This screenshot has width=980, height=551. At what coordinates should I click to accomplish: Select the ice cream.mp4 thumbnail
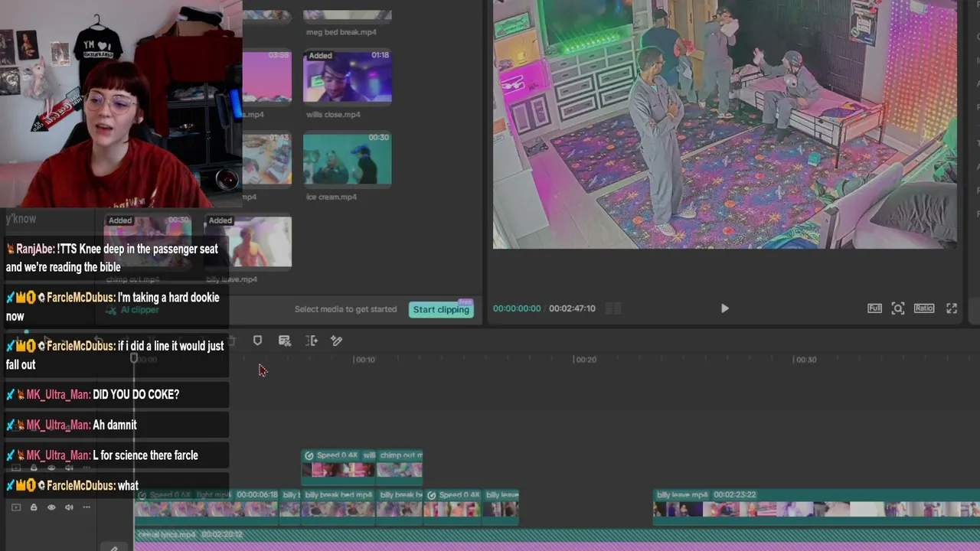[348, 159]
